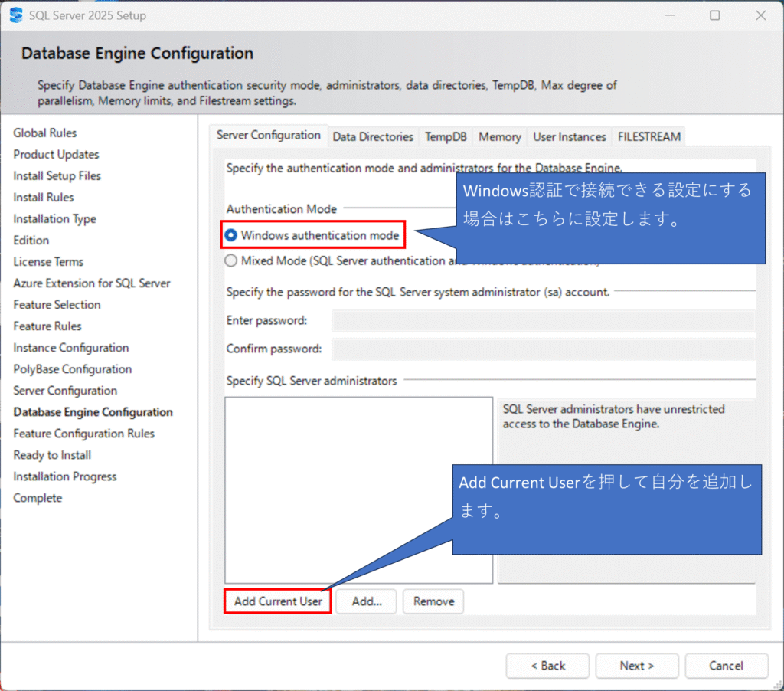Click the Add... button
The image size is (784, 691).
(x=367, y=601)
